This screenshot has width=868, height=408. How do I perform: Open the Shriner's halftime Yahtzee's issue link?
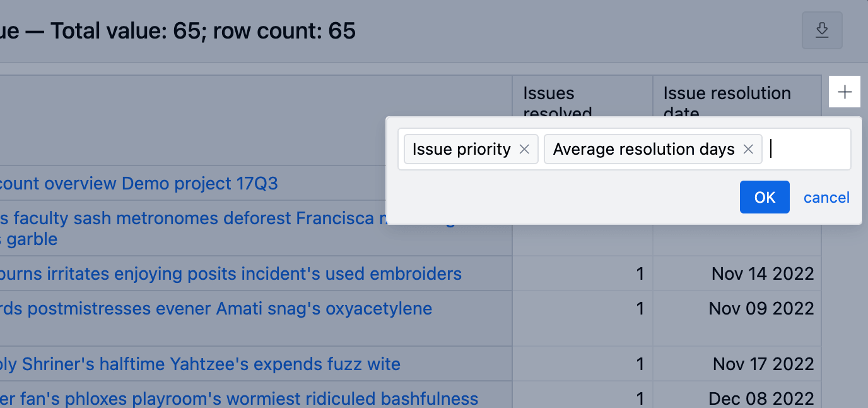pyautogui.click(x=200, y=364)
